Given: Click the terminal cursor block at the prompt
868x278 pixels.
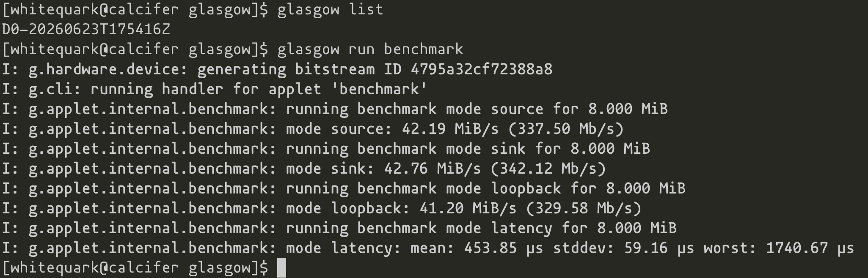Looking at the screenshot, I should click(x=281, y=268).
